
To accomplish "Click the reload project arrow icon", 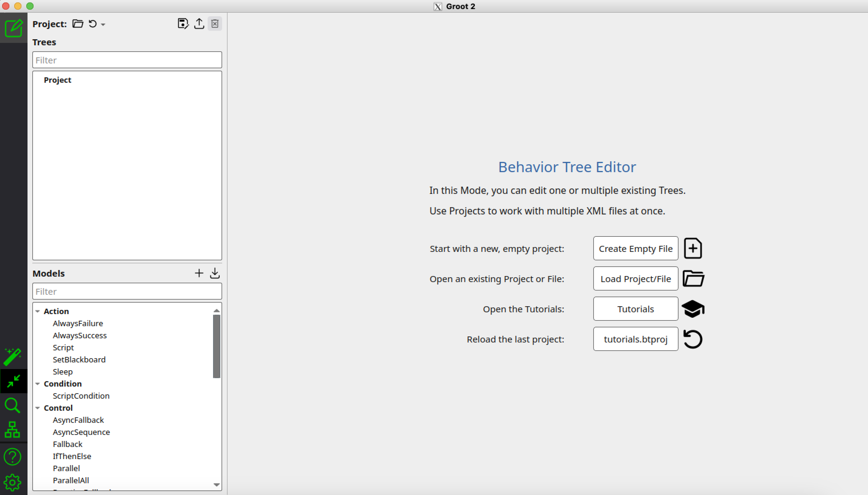I will point(92,24).
